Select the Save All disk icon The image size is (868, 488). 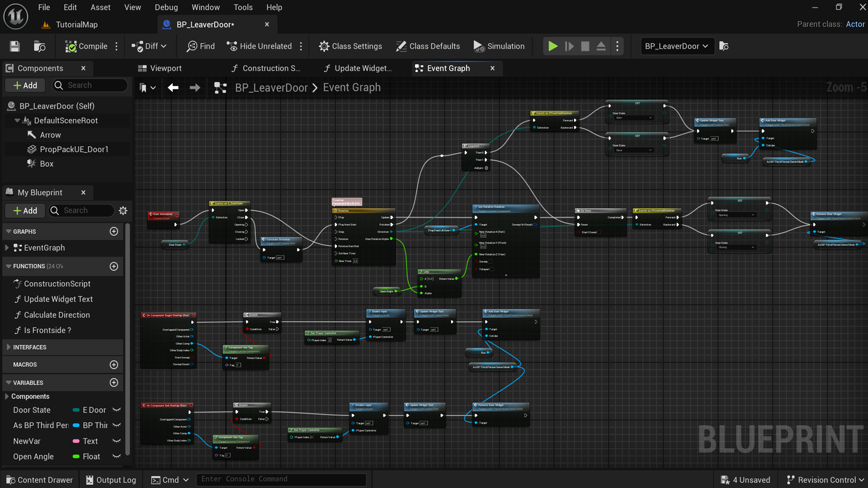click(14, 46)
